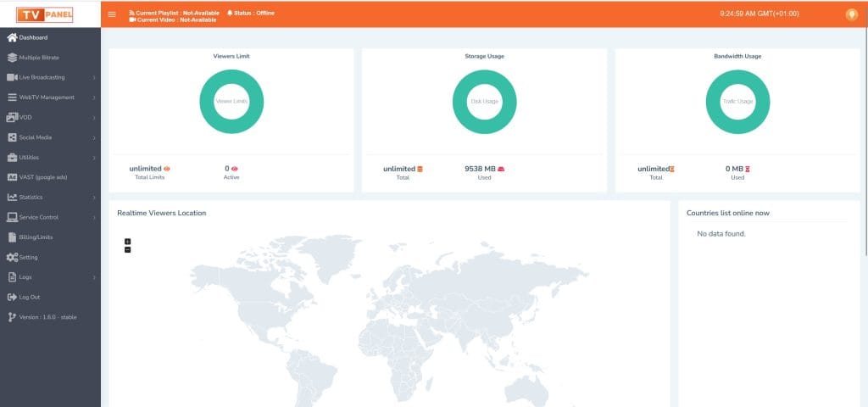Click the No data found message
The width and height of the screenshot is (868, 407).
coord(721,234)
